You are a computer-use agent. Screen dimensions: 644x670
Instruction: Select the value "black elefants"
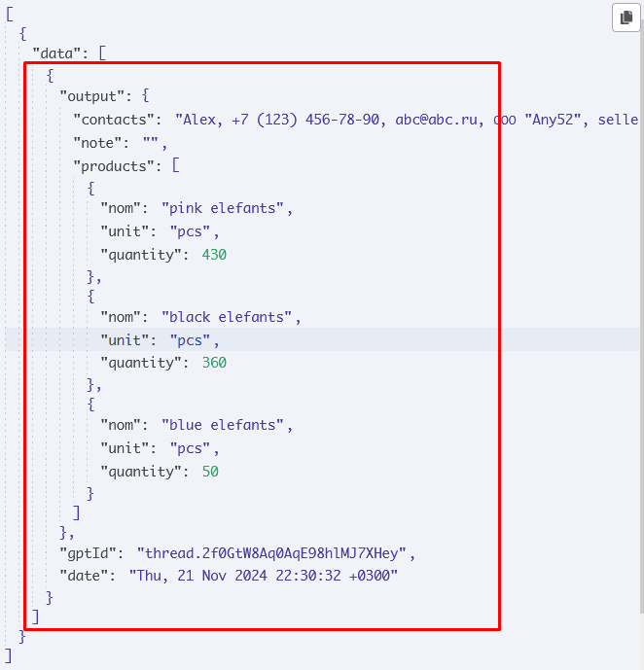227,317
